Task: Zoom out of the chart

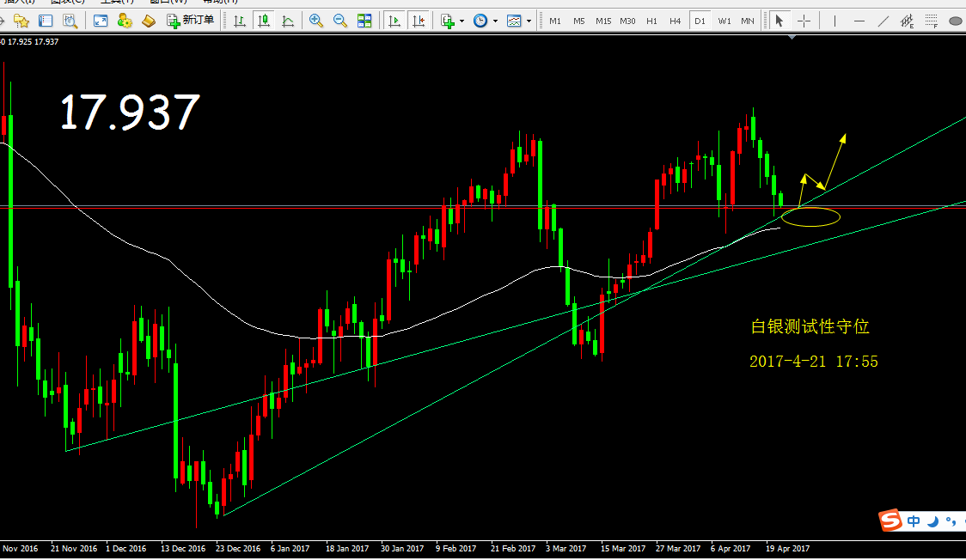Action: [x=340, y=21]
